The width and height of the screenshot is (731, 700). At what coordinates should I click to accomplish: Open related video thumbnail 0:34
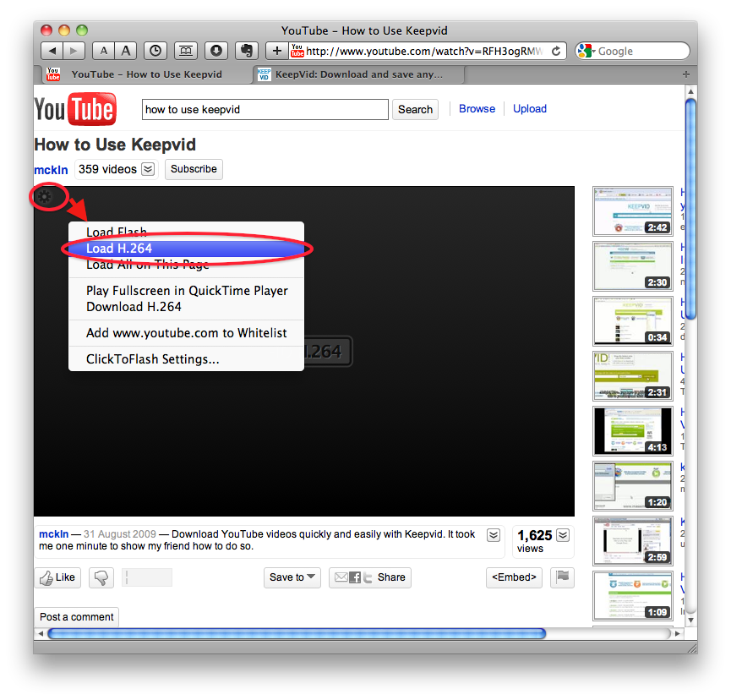[633, 321]
